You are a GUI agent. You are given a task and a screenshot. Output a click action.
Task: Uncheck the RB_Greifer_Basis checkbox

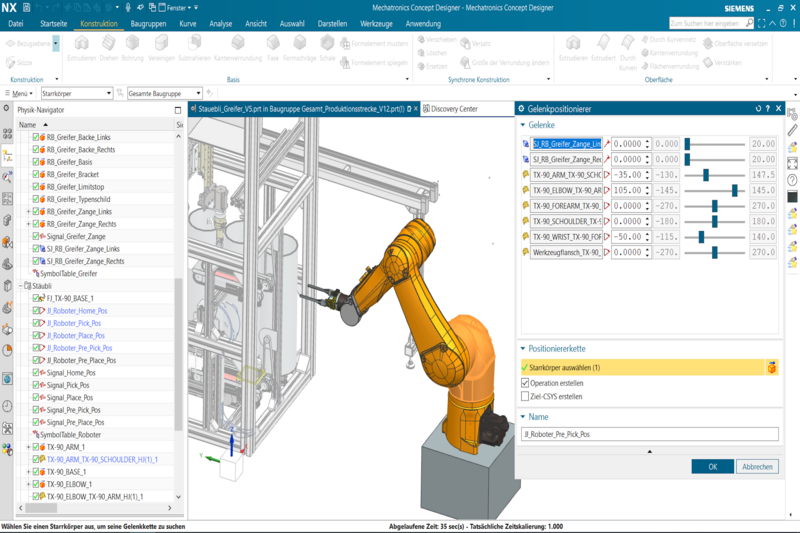(x=36, y=162)
